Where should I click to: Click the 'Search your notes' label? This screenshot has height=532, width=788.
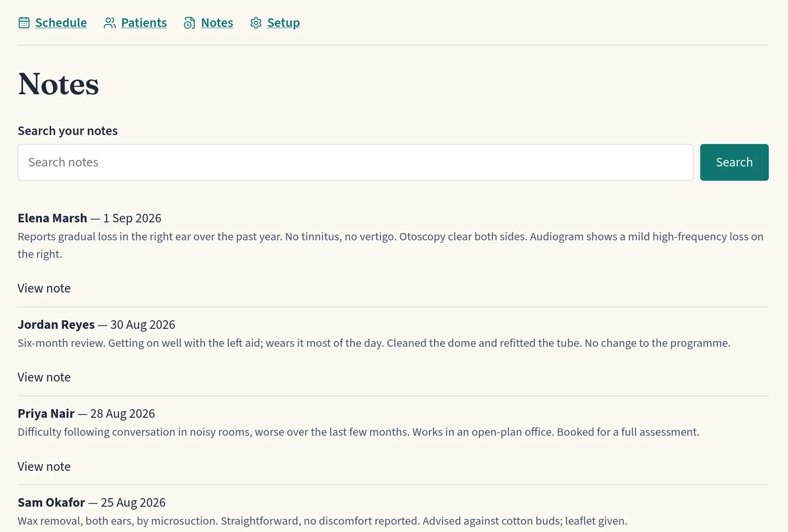[68, 131]
